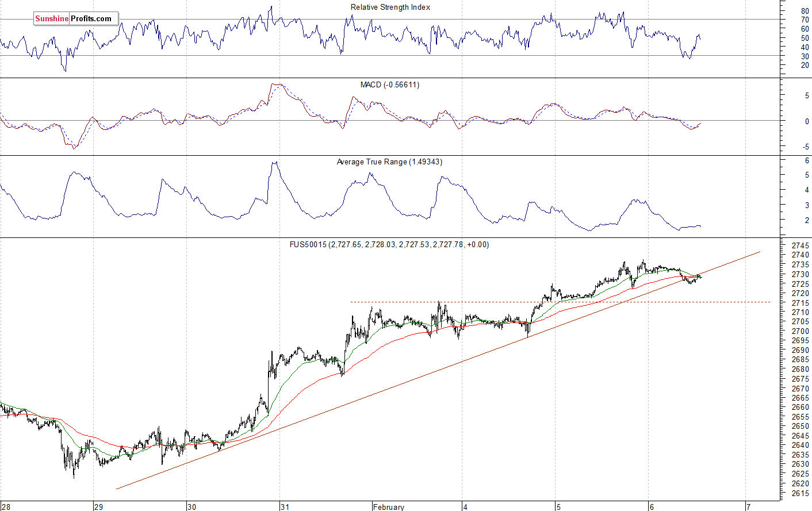Screen dimensions: 812x511
Task: Click the Average True Range (1.49343) label
Action: (389, 162)
